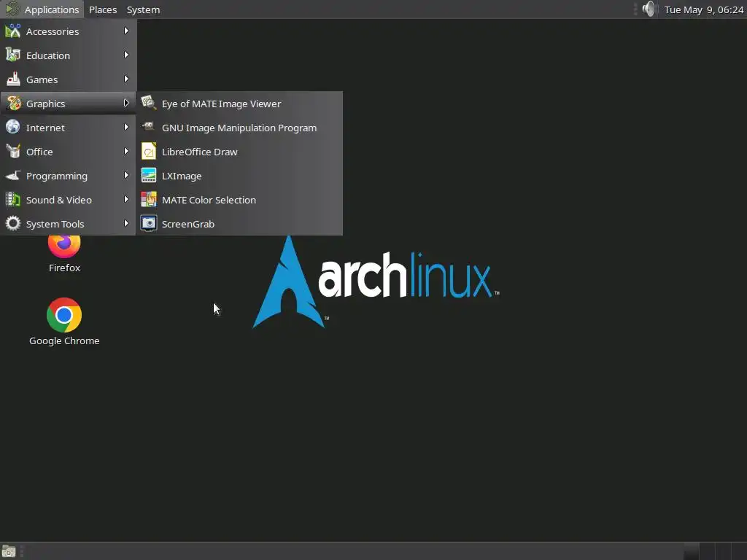Click the Accessories category icon

pos(13,31)
